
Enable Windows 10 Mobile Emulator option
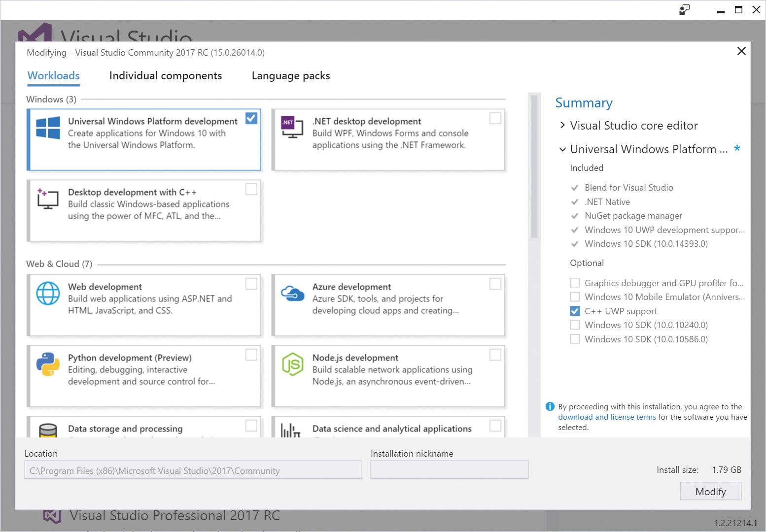tap(575, 297)
